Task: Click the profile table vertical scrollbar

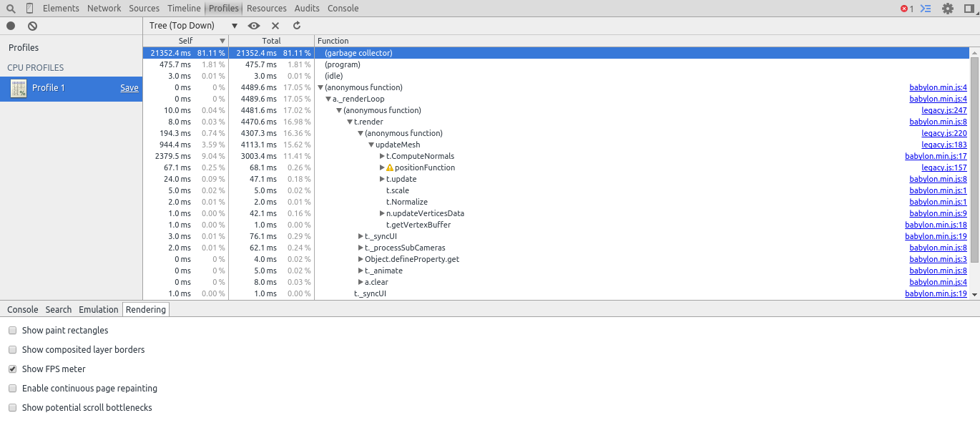Action: click(974, 161)
